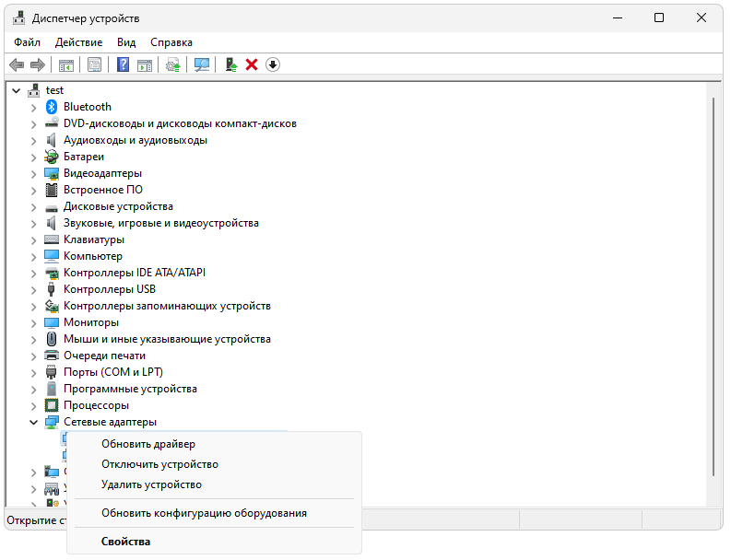Open Свойства from the context menu
The width and height of the screenshot is (731, 560).
coord(215,542)
